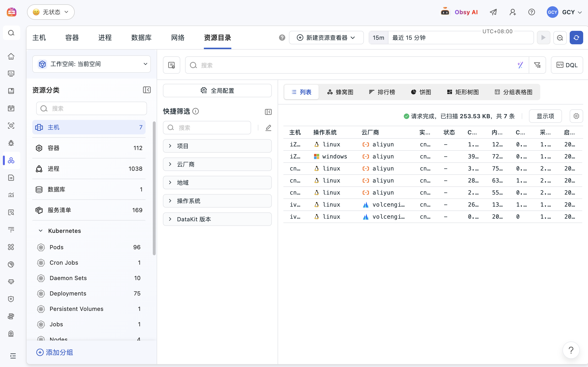Image resolution: width=588 pixels, height=367 pixels.
Task: Open the 工作空间 selector dropdown
Action: (x=92, y=64)
